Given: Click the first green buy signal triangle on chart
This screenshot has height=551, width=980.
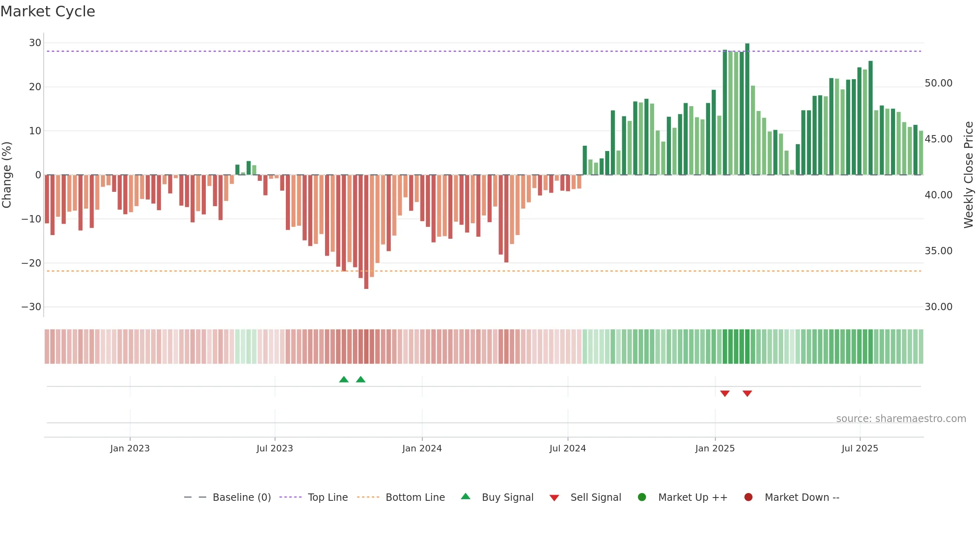Looking at the screenshot, I should click(x=344, y=379).
